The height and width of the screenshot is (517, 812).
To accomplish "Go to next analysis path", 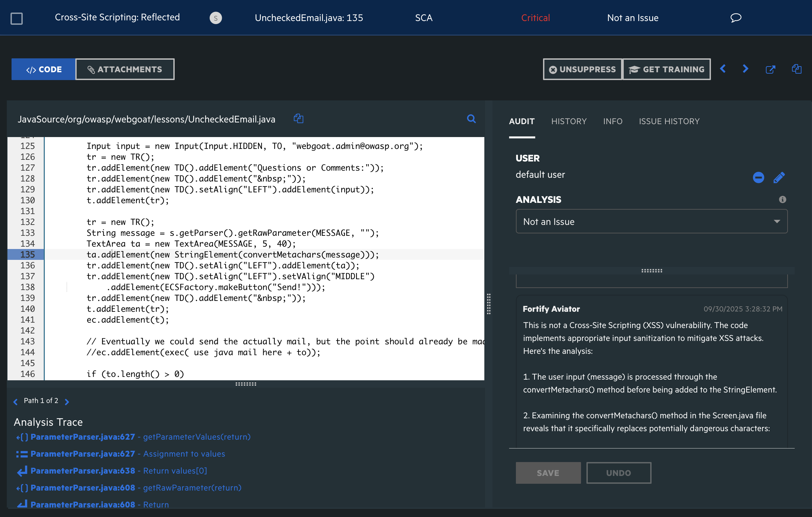I will coord(67,402).
